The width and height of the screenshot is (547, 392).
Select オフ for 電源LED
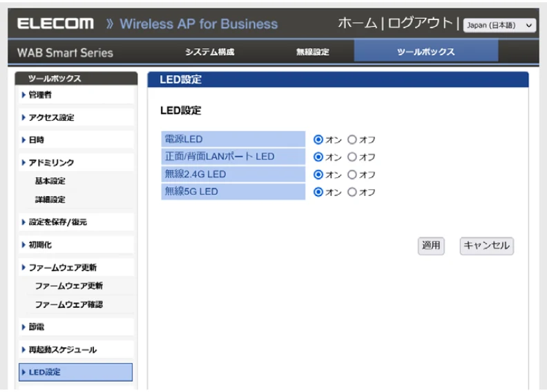point(352,139)
